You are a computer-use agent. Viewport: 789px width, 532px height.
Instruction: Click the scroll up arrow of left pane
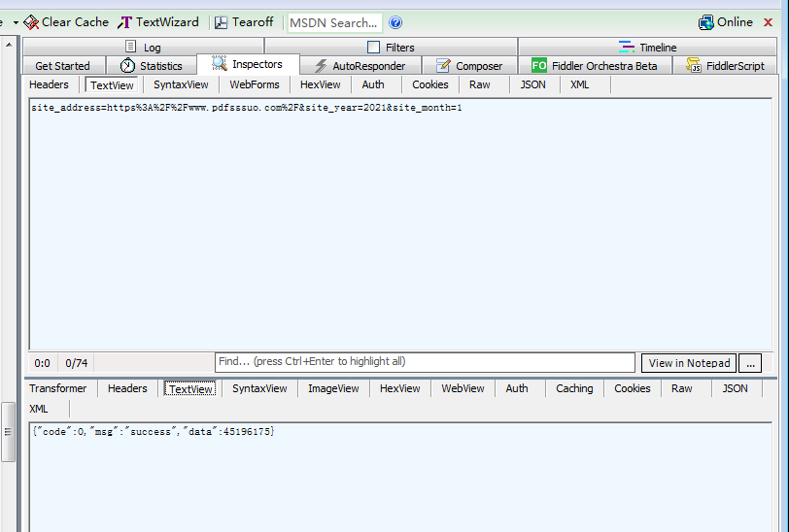pyautogui.click(x=9, y=45)
